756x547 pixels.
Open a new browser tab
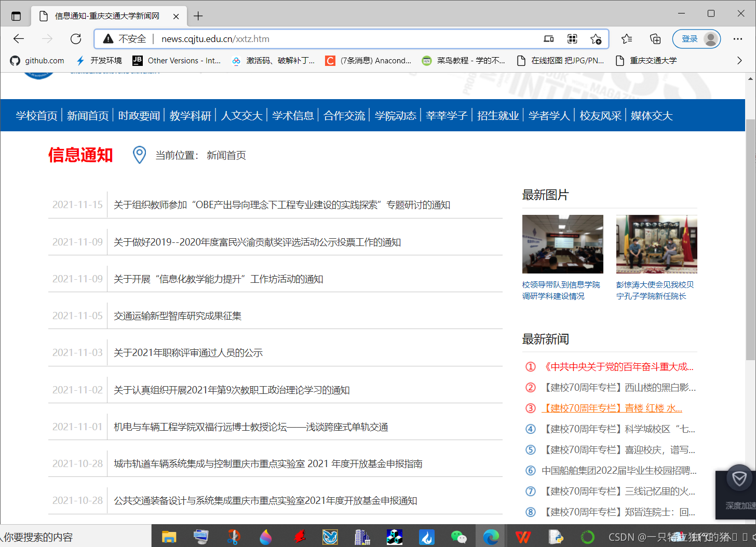pyautogui.click(x=198, y=16)
